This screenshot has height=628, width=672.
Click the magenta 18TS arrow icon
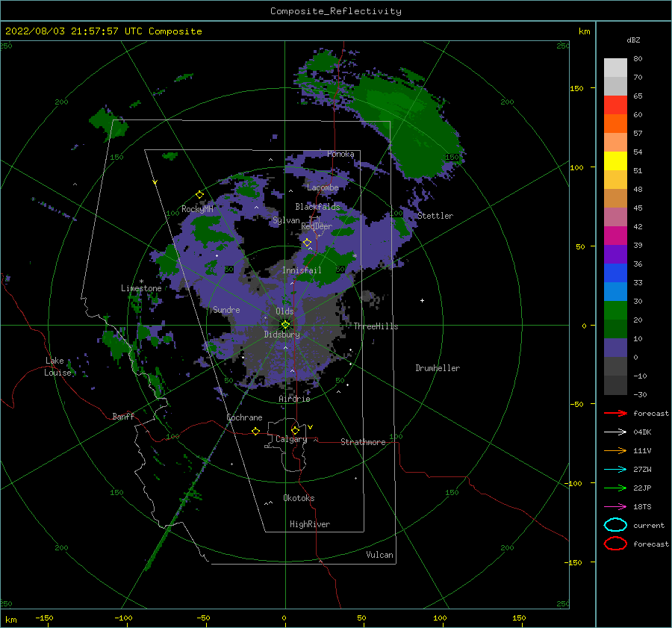[x=615, y=507]
